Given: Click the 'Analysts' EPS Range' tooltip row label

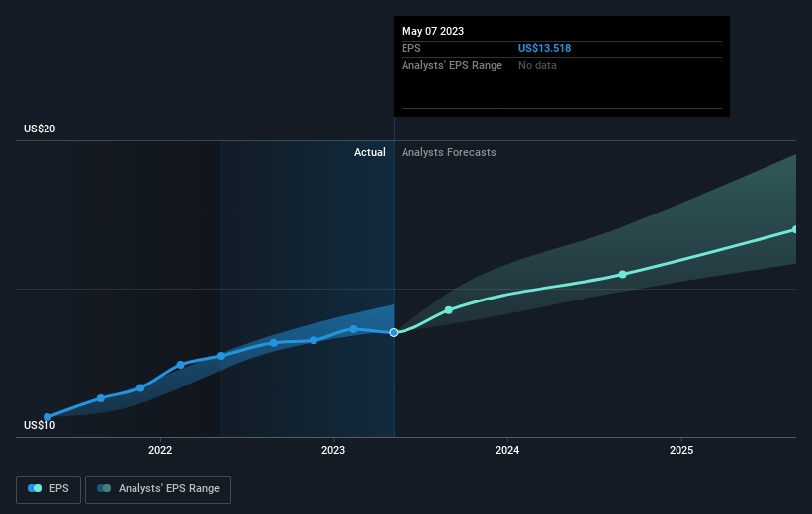Looking at the screenshot, I should tap(452, 66).
